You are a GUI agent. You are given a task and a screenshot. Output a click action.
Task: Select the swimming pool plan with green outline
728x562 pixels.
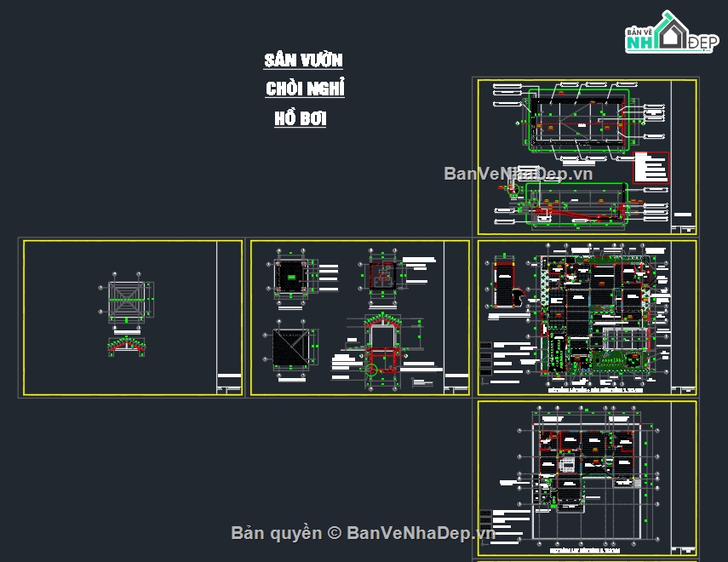pyautogui.click(x=577, y=120)
